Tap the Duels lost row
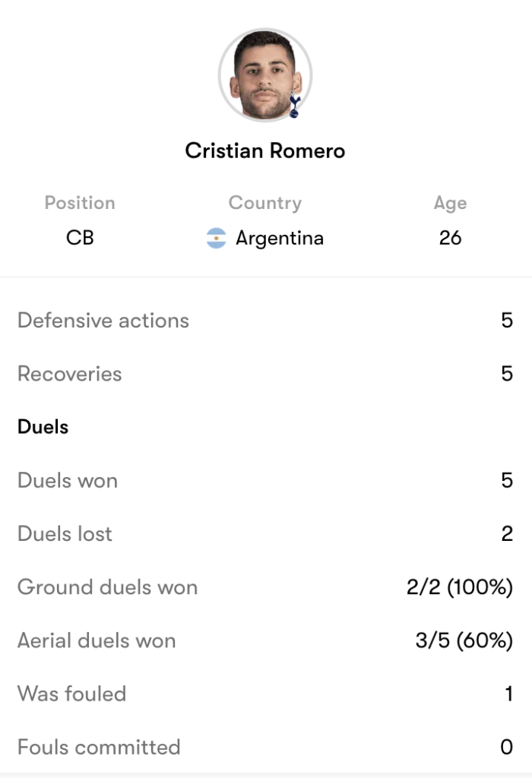Viewport: 532px width, 778px height. click(x=266, y=533)
